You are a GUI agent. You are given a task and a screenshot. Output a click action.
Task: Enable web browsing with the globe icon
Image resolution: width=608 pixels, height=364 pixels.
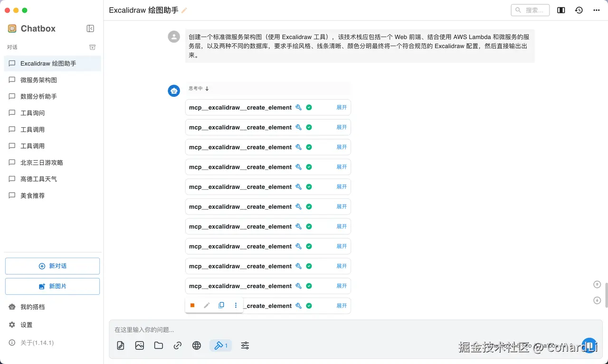tap(197, 345)
